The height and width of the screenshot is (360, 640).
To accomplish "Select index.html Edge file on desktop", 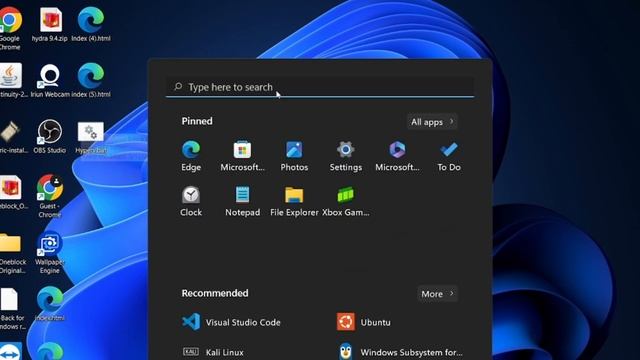I will pos(50,304).
